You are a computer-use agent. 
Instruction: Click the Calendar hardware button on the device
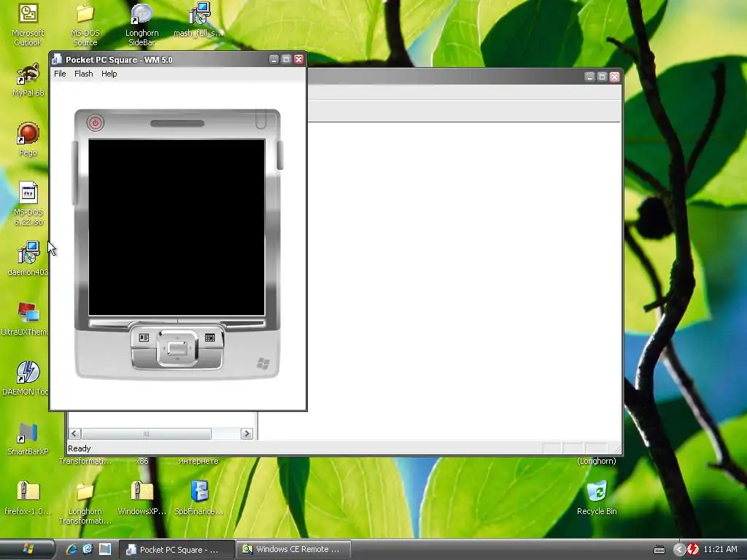209,338
